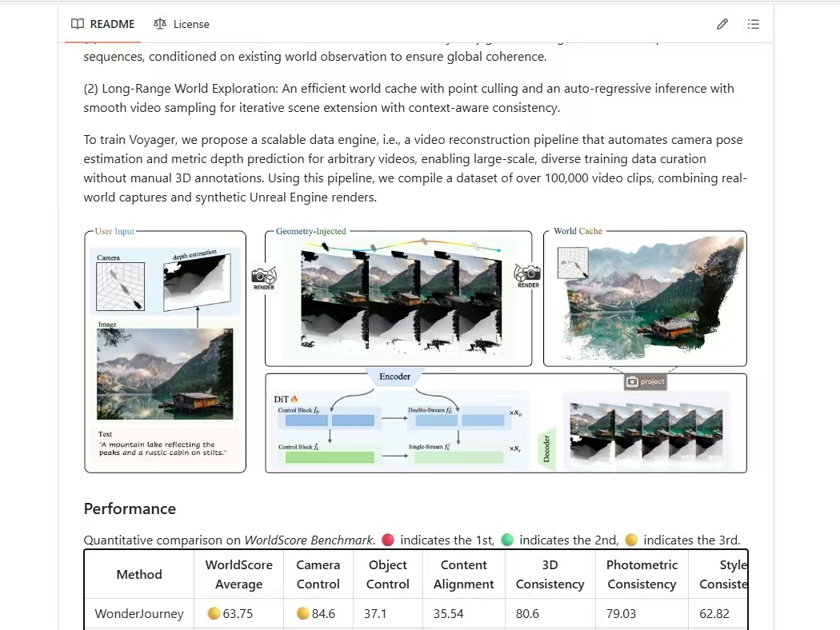Click the green circle indicating 2nd place
Image resolution: width=840 pixels, height=630 pixels.
tap(507, 540)
